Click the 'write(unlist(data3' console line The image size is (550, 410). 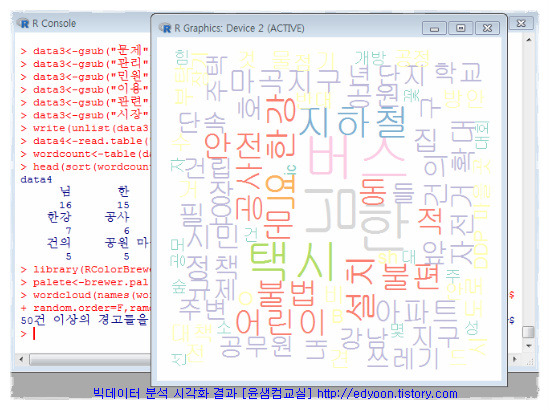point(85,128)
